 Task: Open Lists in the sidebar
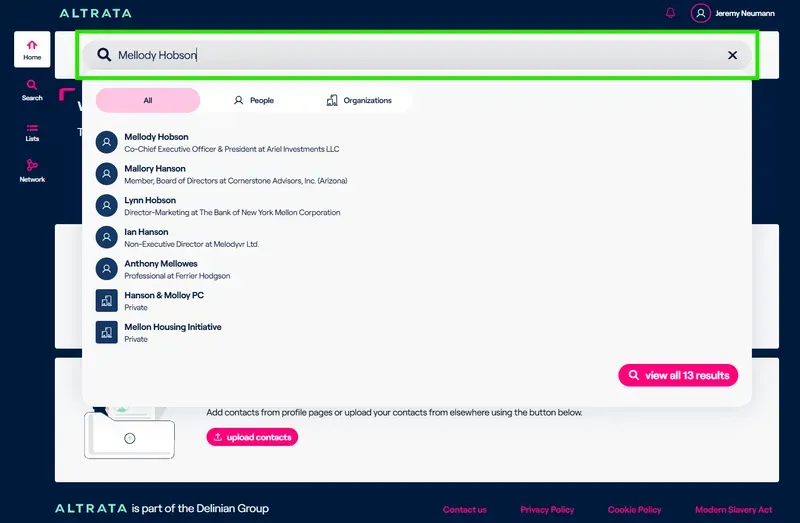click(x=32, y=132)
